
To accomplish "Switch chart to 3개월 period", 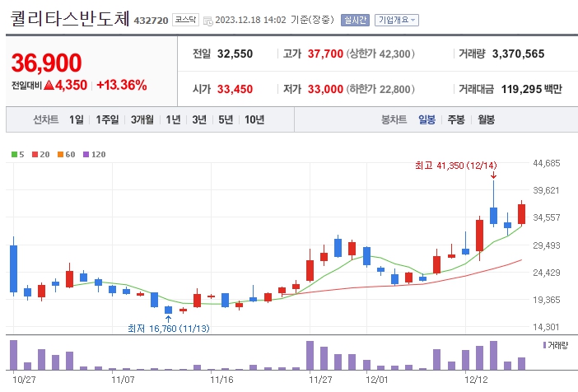I will tap(142, 119).
